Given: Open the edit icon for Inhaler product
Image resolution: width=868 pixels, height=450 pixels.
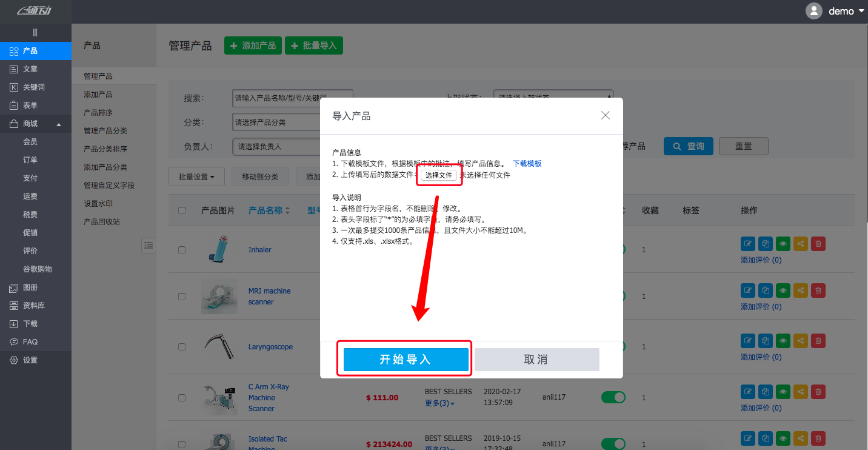Looking at the screenshot, I should tap(747, 243).
